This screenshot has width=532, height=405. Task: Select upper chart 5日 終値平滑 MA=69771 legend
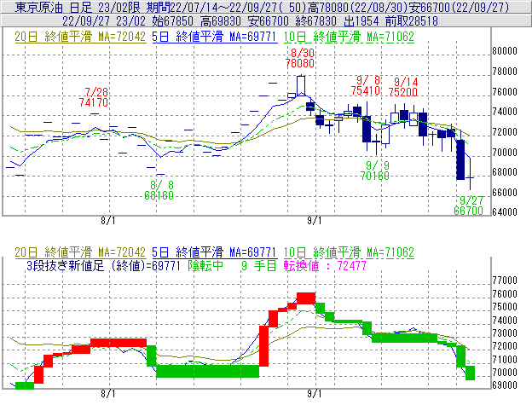pos(215,37)
